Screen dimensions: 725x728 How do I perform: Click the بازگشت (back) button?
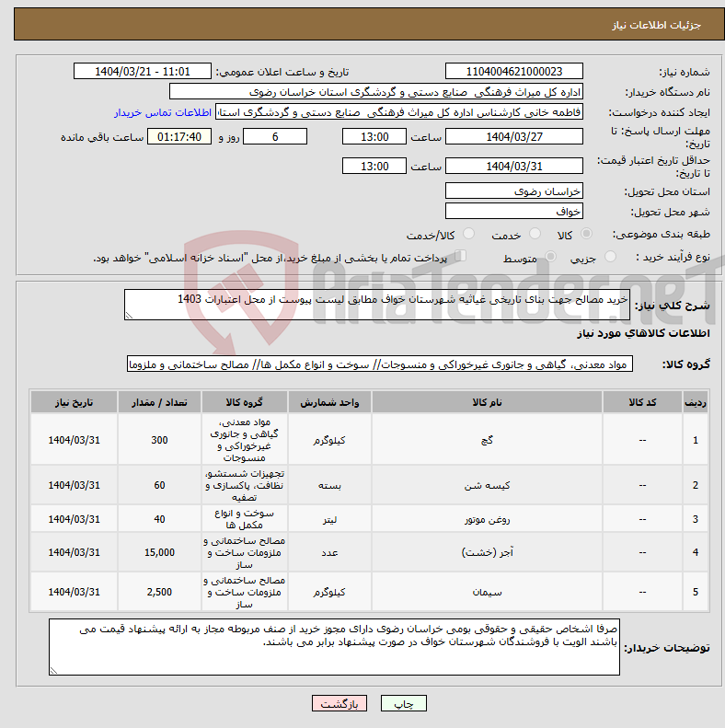[x=339, y=703]
